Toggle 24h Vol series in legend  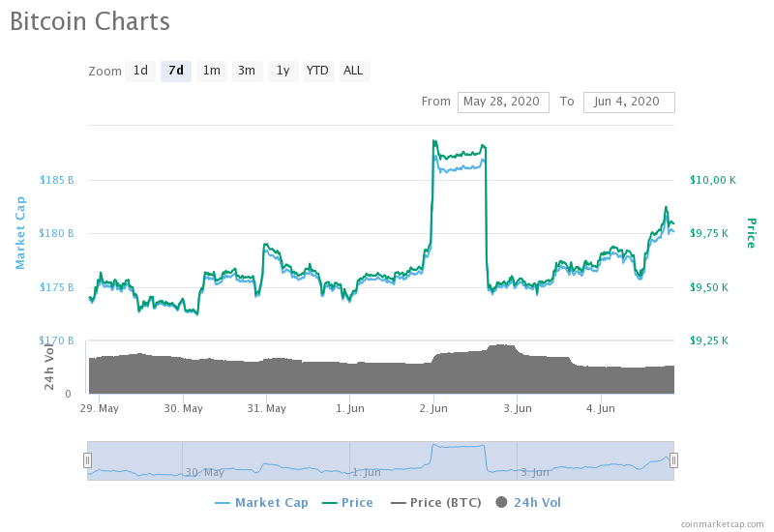pyautogui.click(x=528, y=502)
